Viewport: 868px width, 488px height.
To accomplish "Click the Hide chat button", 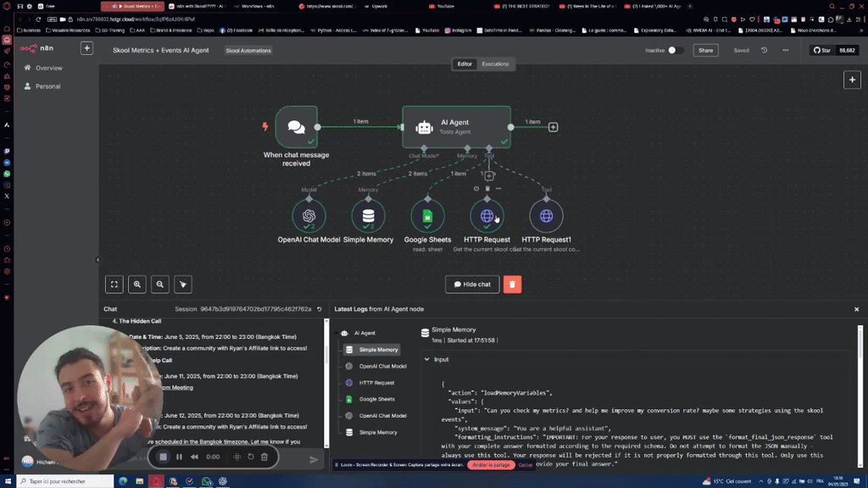I will point(472,285).
